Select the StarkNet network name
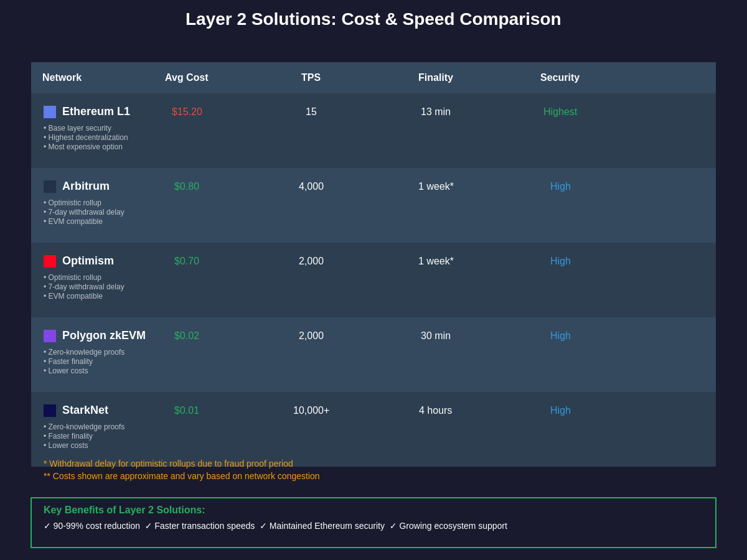The image size is (747, 560). click(85, 411)
